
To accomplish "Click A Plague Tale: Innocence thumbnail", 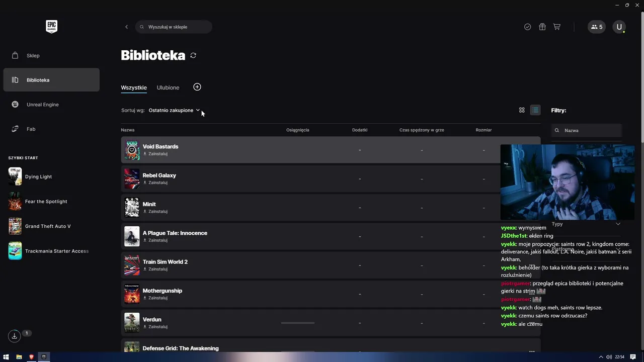I will pos(132,236).
